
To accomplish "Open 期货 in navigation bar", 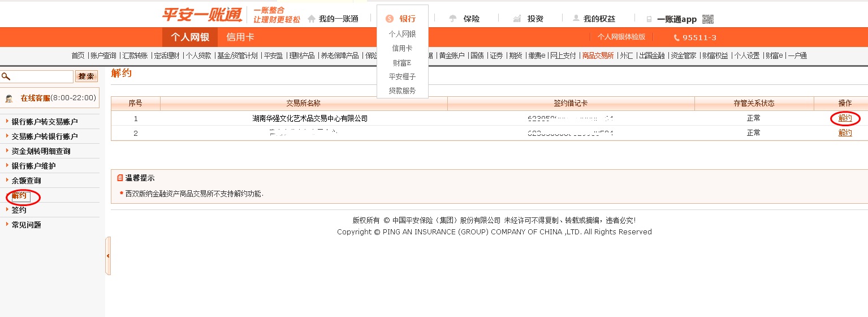I will click(516, 55).
